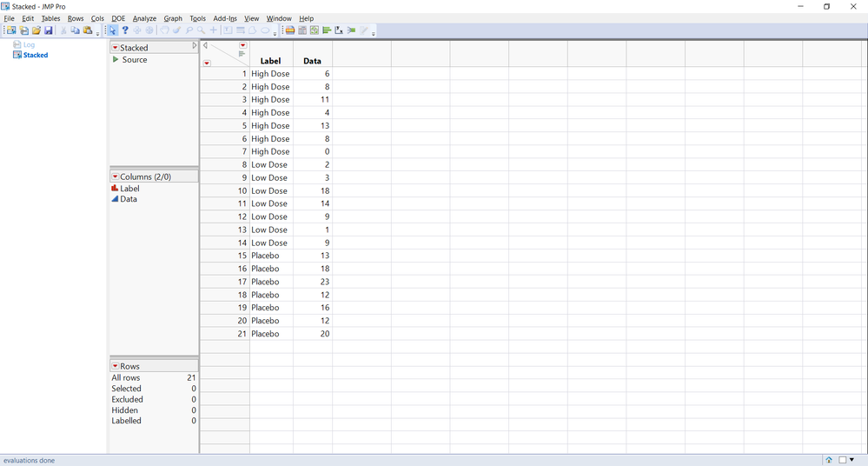Viewport: 868px width, 466px height.
Task: Click the Tabulate toolbar icon
Action: point(302,30)
